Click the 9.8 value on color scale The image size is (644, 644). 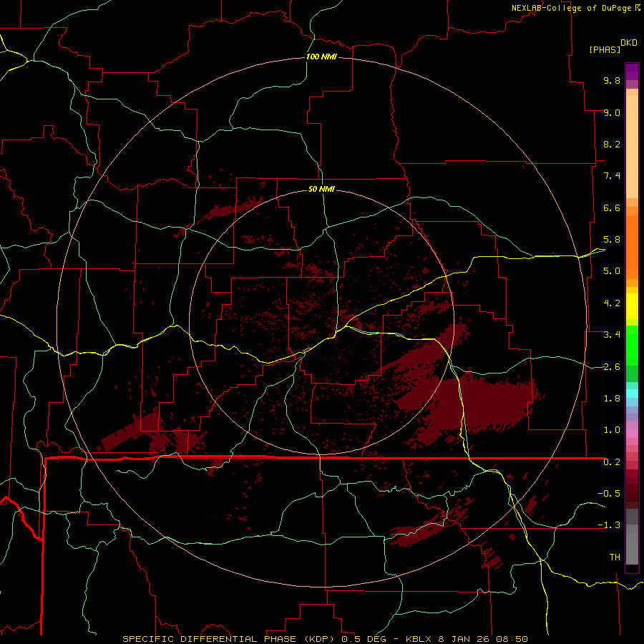click(x=612, y=80)
